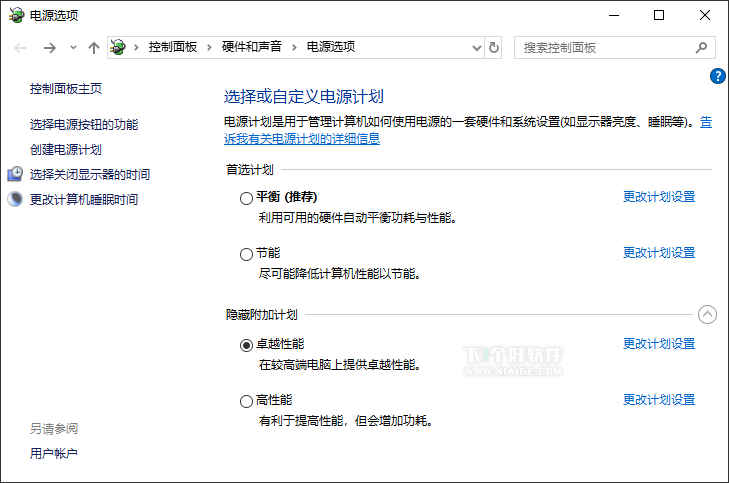Select the 平衡 (推荐) power plan

pos(246,198)
